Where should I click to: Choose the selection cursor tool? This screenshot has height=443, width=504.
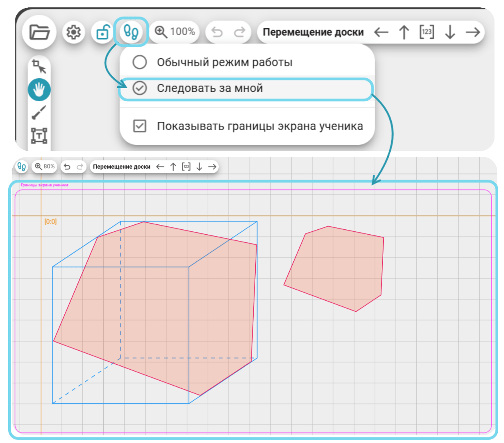pos(39,66)
